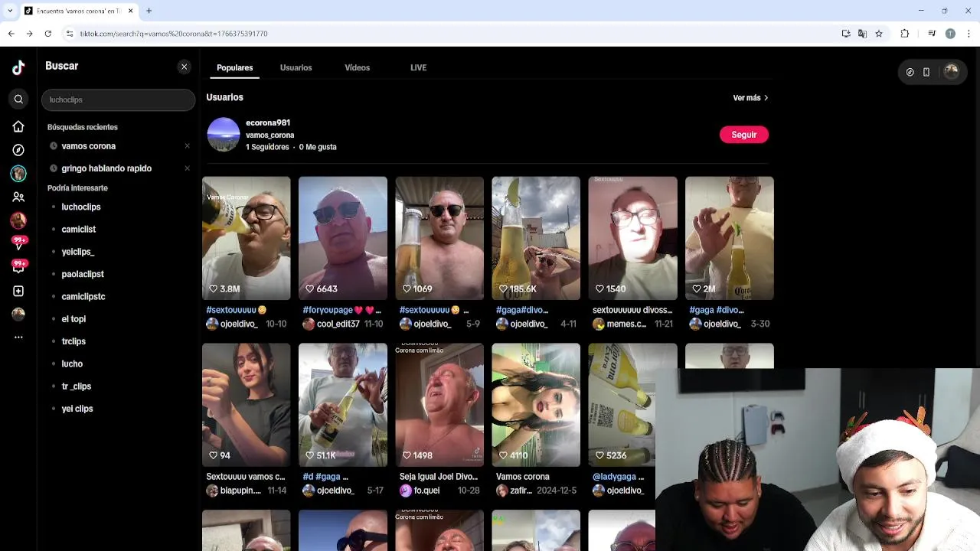Screen dimensions: 980x551
Task: Open the media control playlist icon
Action: click(x=932, y=34)
